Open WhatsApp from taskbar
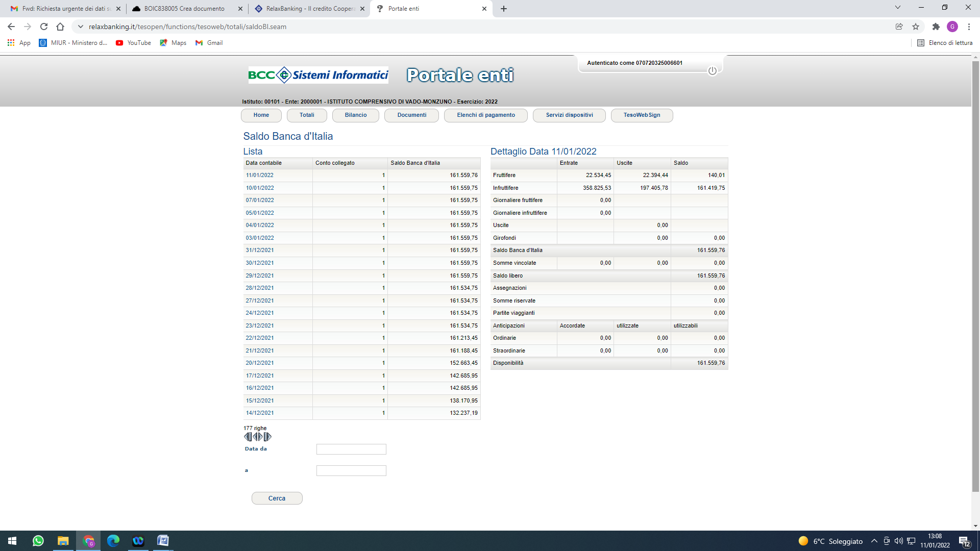The width and height of the screenshot is (980, 551). click(38, 541)
